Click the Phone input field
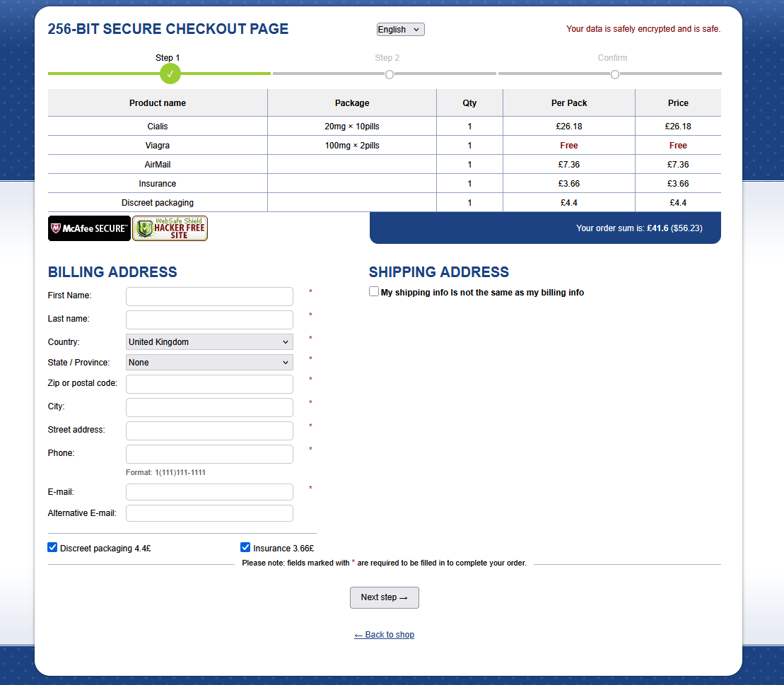 (209, 455)
